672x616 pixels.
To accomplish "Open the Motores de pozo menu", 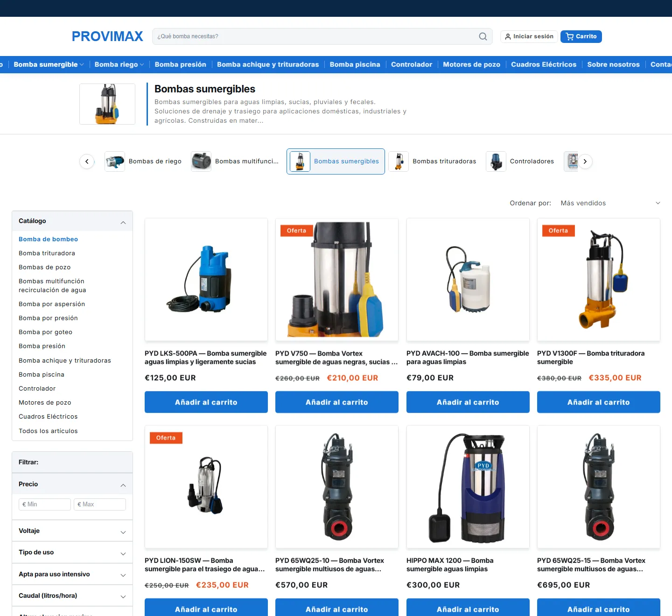I will click(x=471, y=64).
